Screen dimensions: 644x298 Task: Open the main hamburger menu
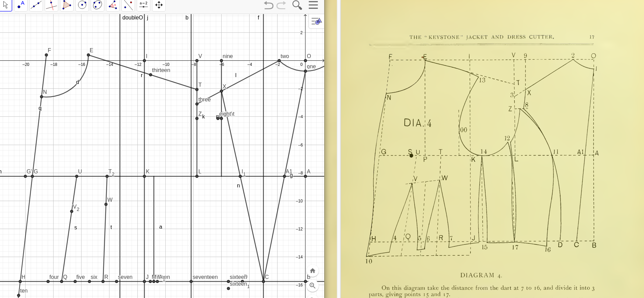pos(313,5)
